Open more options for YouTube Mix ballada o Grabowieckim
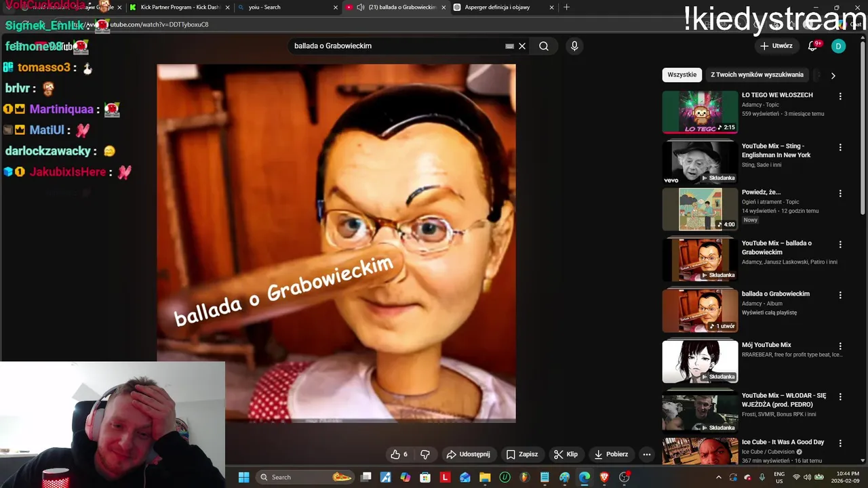 [x=840, y=244]
